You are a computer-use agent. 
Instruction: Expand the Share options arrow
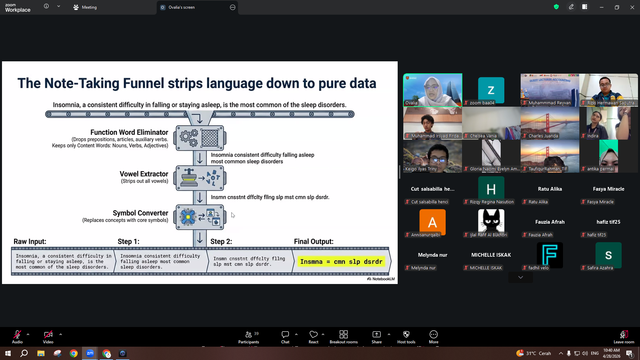pos(389,334)
